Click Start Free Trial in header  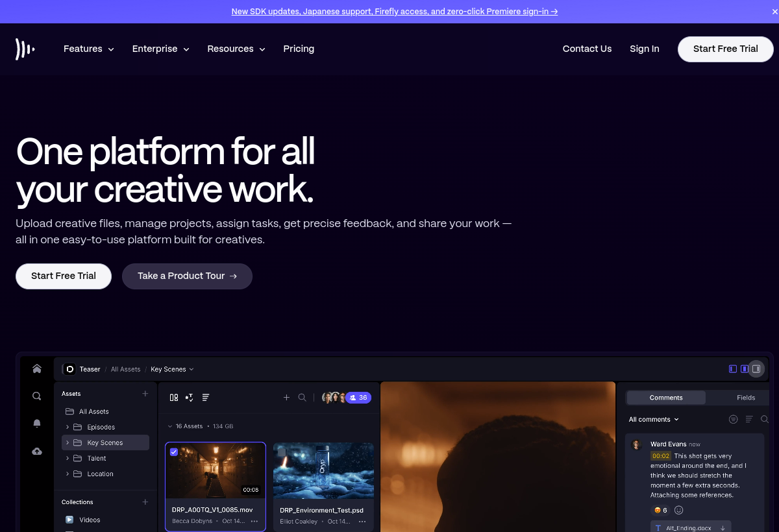tap(726, 49)
